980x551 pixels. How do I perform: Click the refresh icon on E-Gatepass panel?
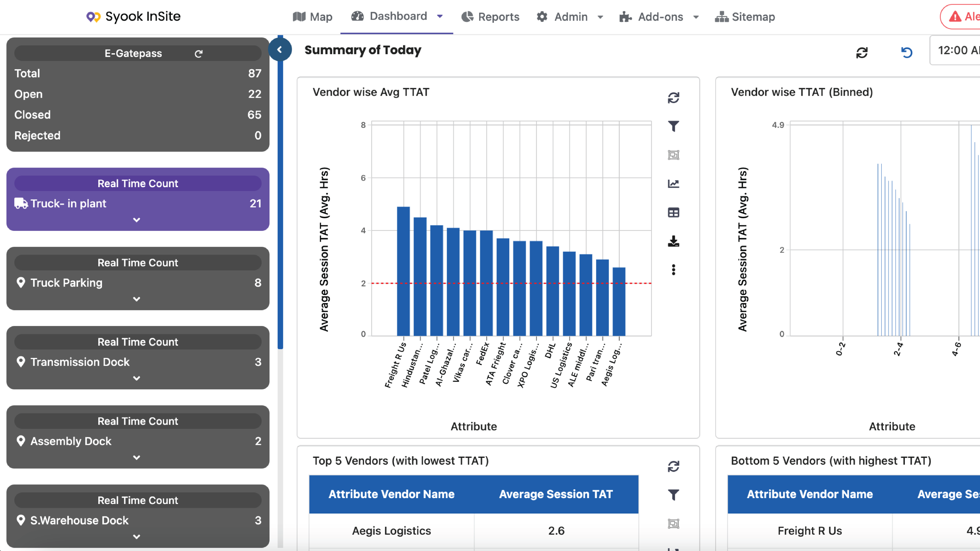pos(199,53)
